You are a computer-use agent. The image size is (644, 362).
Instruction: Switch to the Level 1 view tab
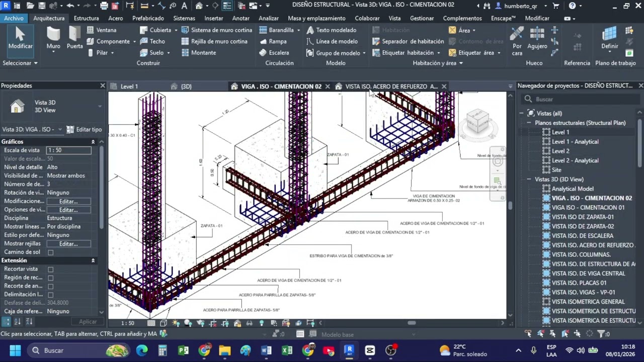pyautogui.click(x=129, y=86)
